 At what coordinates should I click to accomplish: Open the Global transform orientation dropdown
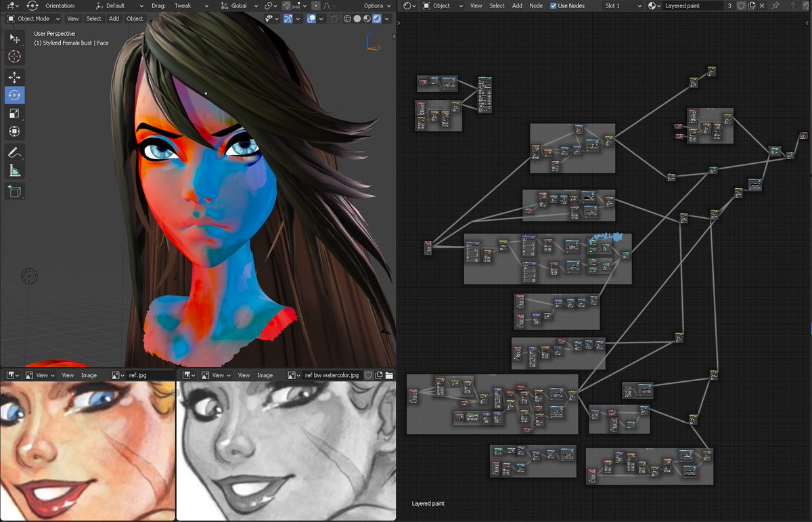239,5
